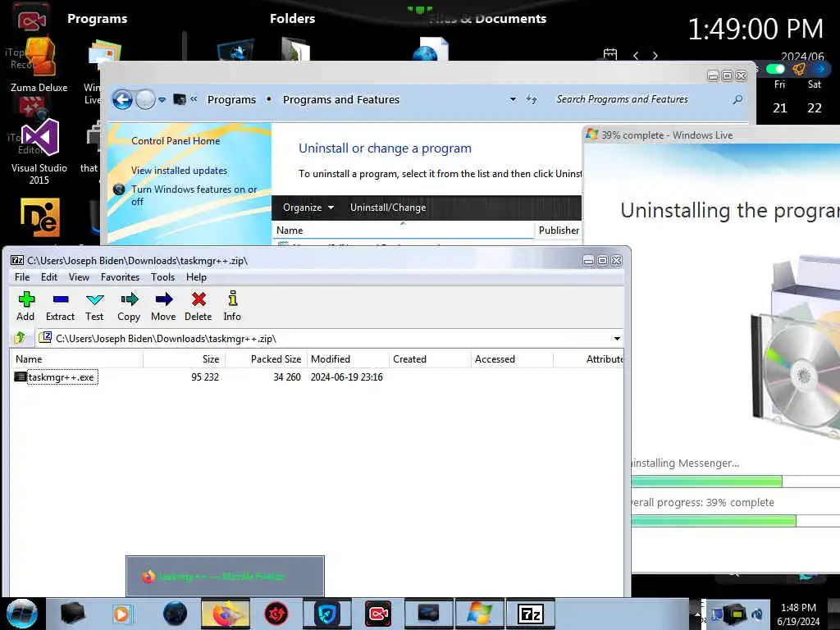Click the 7z taskbar icon
Viewport: 840px width, 630px height.
click(531, 614)
